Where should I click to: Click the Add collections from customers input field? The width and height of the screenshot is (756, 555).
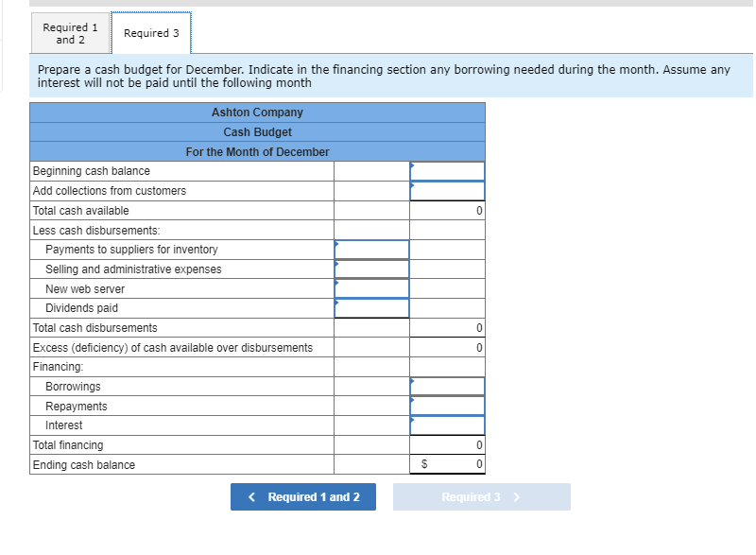[447, 191]
